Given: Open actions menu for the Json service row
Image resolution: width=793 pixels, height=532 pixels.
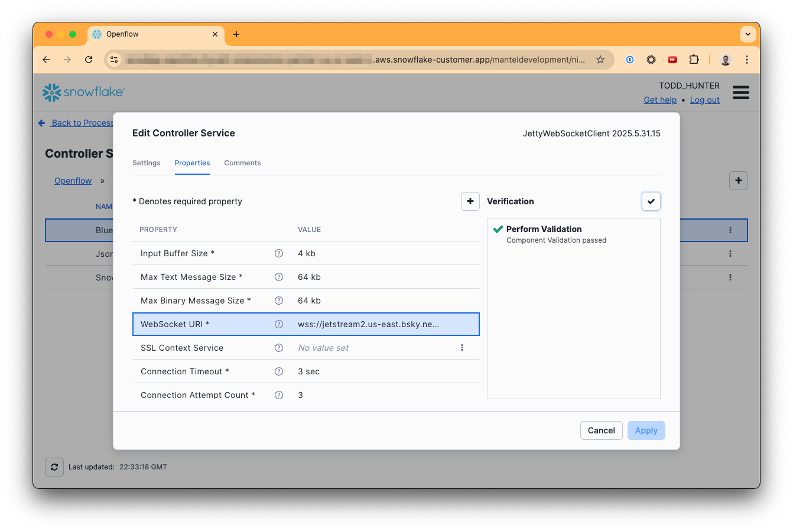Looking at the screenshot, I should pos(730,254).
